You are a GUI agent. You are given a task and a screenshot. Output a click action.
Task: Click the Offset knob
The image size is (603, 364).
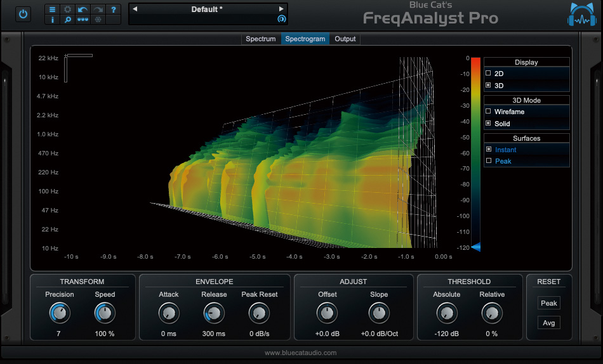(328, 313)
